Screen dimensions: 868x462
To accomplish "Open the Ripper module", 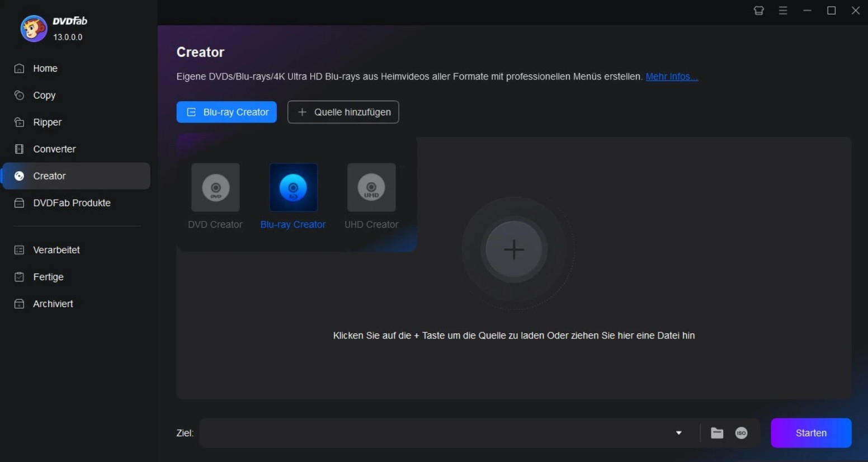I will [76, 122].
